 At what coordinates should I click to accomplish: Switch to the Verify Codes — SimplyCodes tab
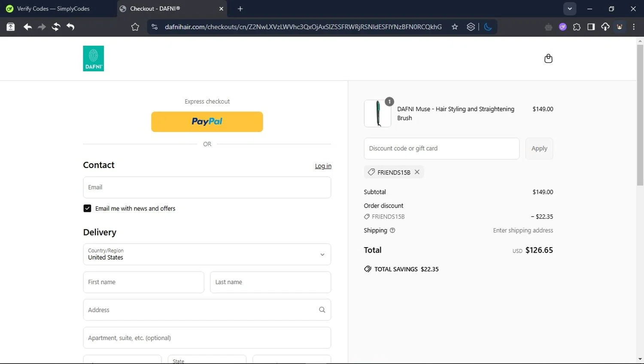tap(58, 9)
